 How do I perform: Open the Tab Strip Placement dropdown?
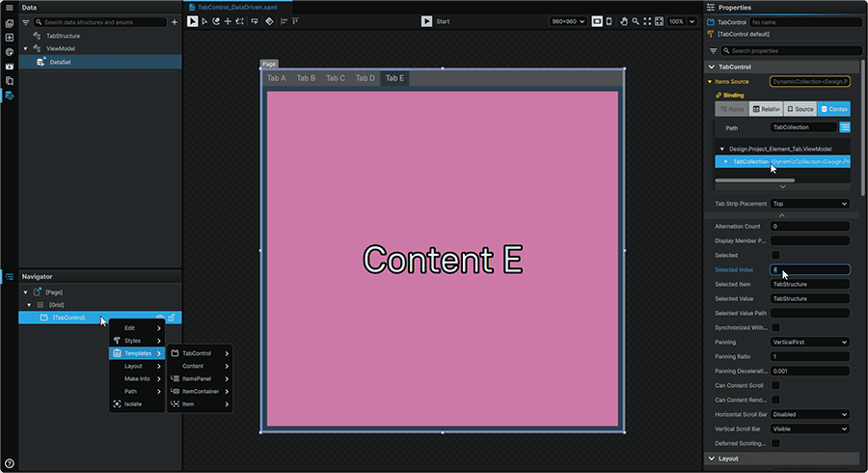pyautogui.click(x=810, y=204)
